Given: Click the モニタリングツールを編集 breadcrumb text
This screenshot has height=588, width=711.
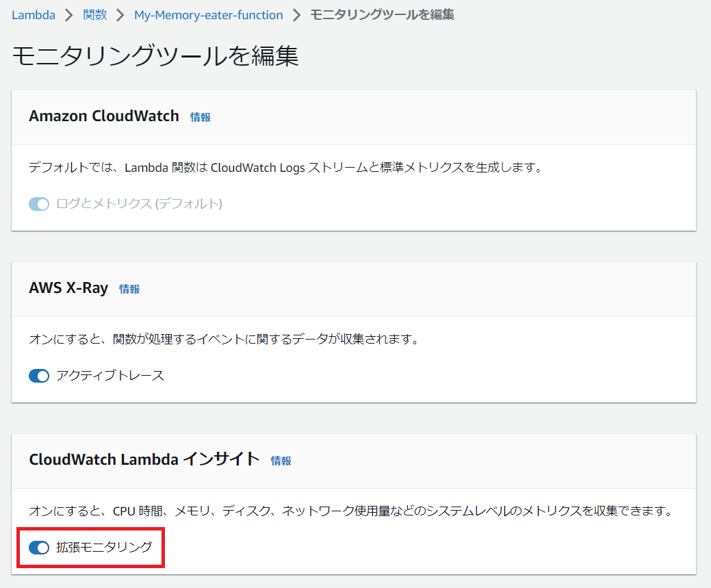Looking at the screenshot, I should click(382, 15).
